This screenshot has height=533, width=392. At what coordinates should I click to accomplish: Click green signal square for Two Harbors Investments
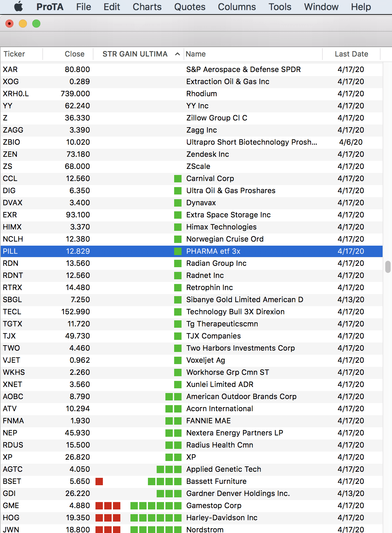click(x=178, y=348)
